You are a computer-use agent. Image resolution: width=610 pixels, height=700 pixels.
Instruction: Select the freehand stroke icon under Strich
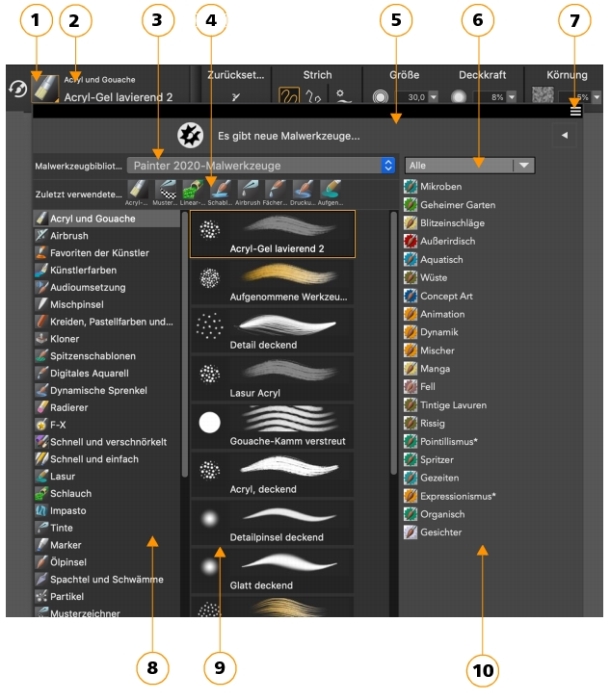pyautogui.click(x=289, y=95)
